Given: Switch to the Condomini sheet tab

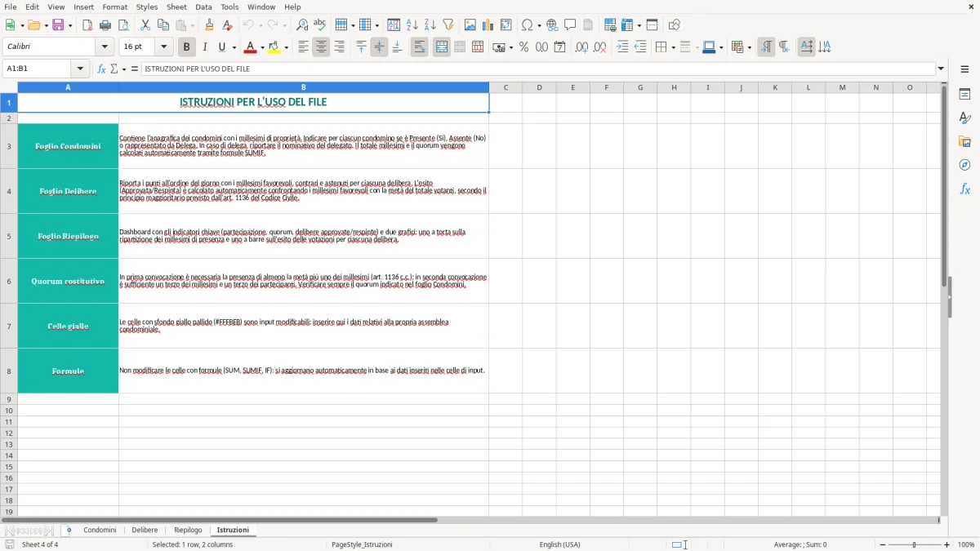Looking at the screenshot, I should (100, 530).
